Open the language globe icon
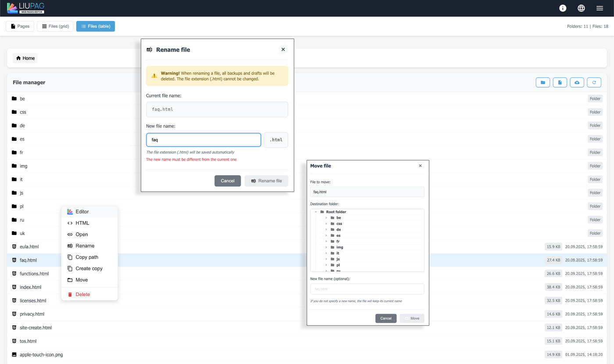The height and width of the screenshot is (364, 614). pos(581,8)
